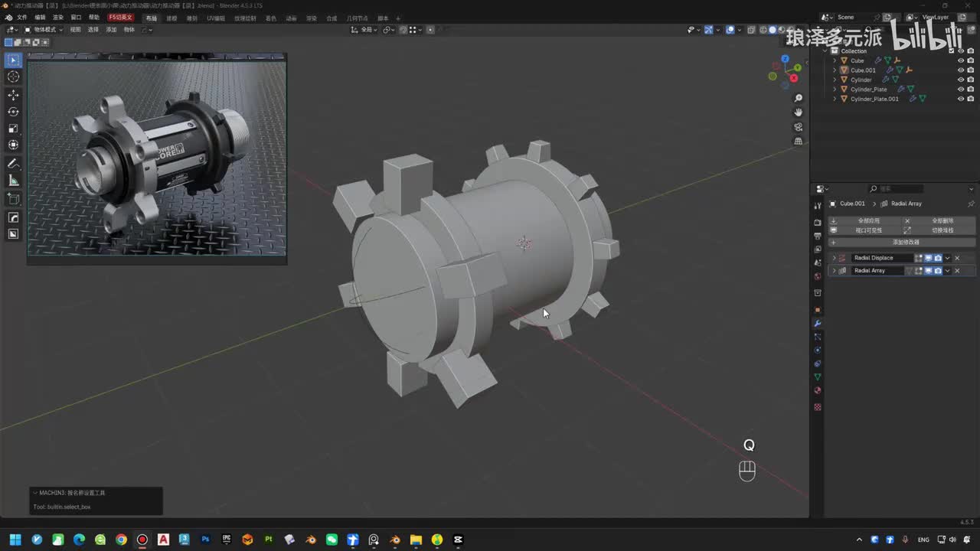The width and height of the screenshot is (980, 551).
Task: Switch to the UV编辑 workspace tab
Action: (216, 18)
